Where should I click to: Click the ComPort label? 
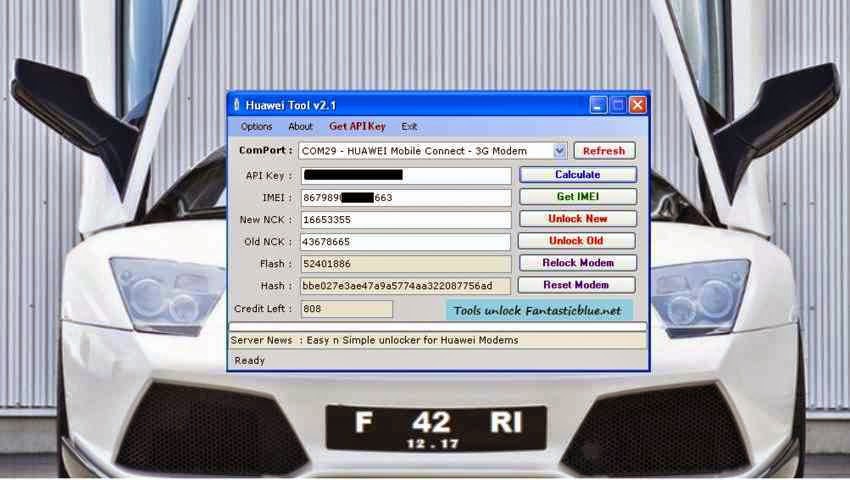tap(266, 150)
